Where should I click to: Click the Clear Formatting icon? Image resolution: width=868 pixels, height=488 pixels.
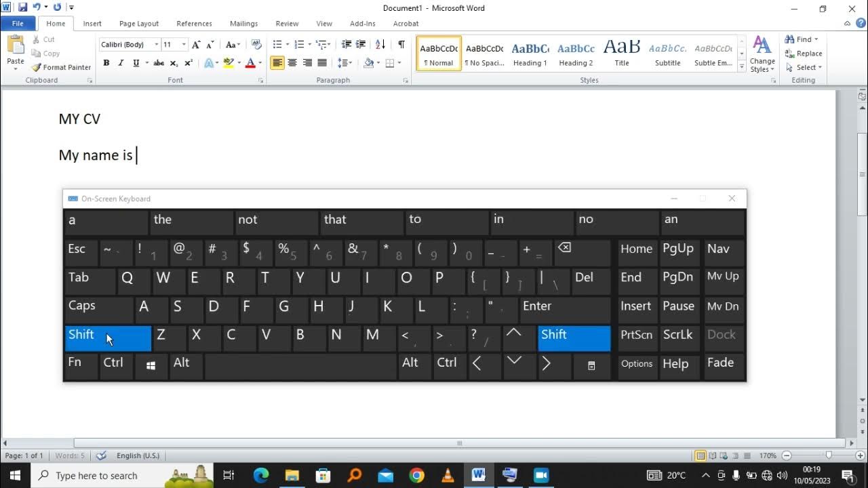(x=256, y=45)
